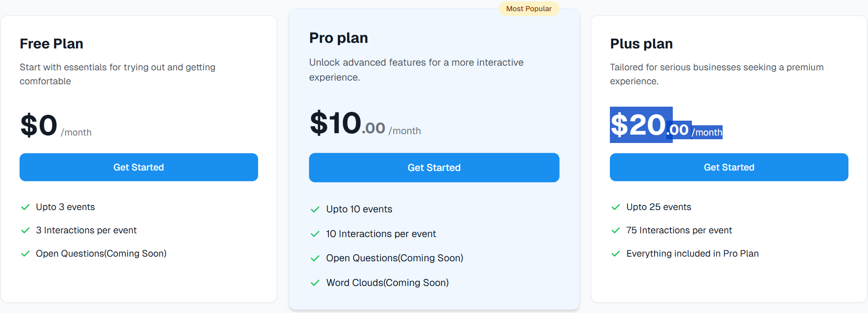Screen dimensions: 868x313
Task: Click the checkmark beside Upto 10 events
Action: 315,210
